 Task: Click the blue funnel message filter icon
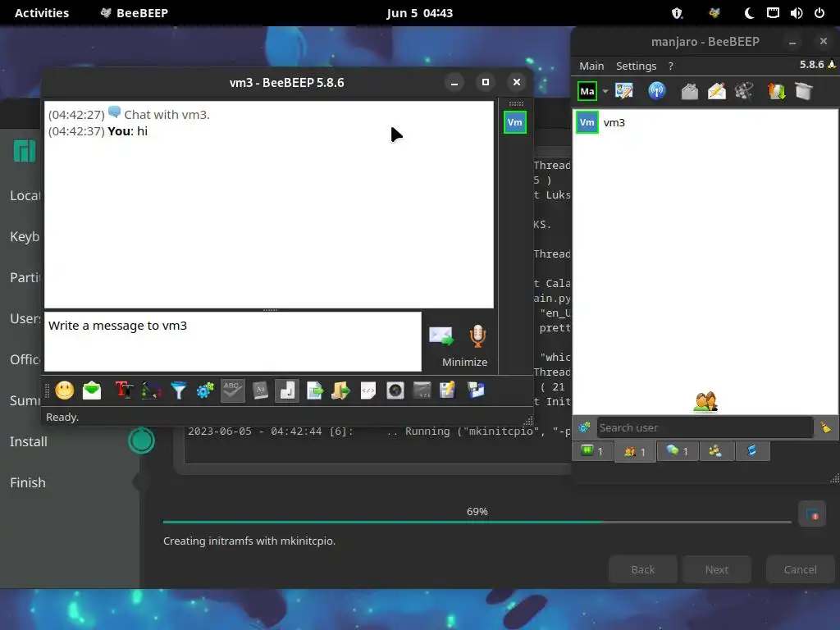click(x=178, y=390)
